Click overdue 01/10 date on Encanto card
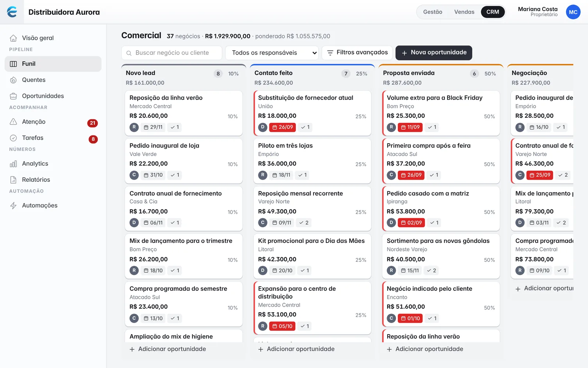This screenshot has width=588, height=368. click(410, 319)
